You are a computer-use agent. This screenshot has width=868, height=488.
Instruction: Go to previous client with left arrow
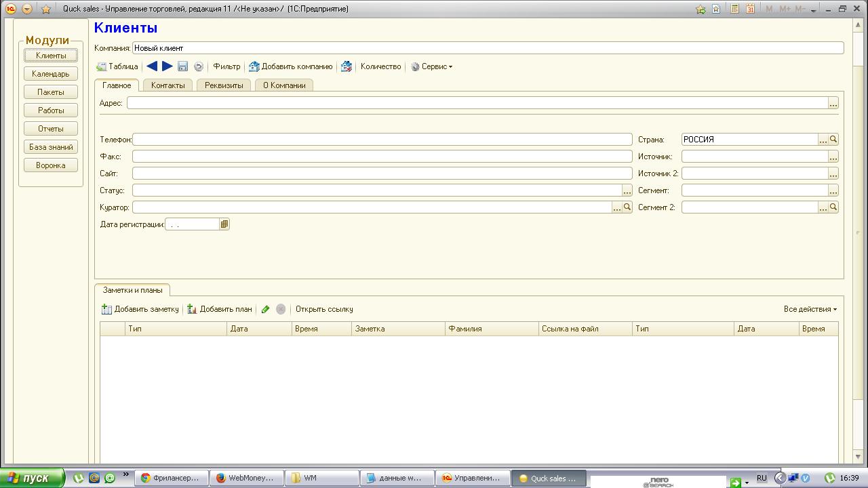coord(152,66)
